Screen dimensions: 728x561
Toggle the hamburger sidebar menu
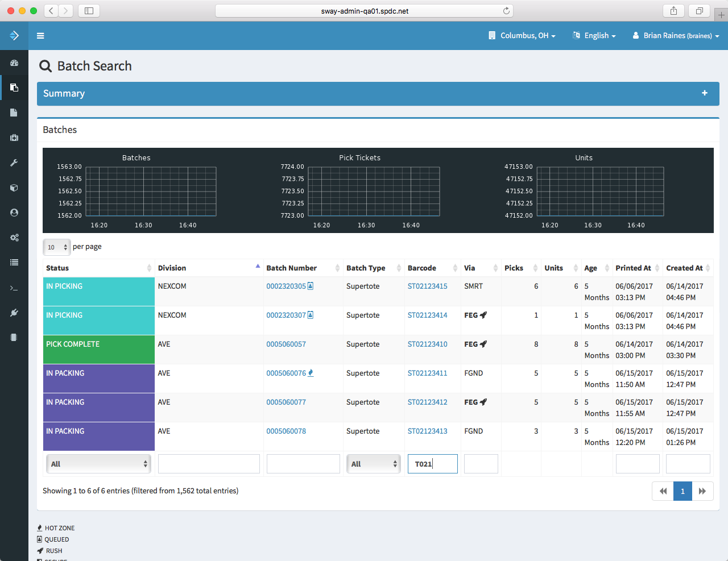pyautogui.click(x=40, y=36)
